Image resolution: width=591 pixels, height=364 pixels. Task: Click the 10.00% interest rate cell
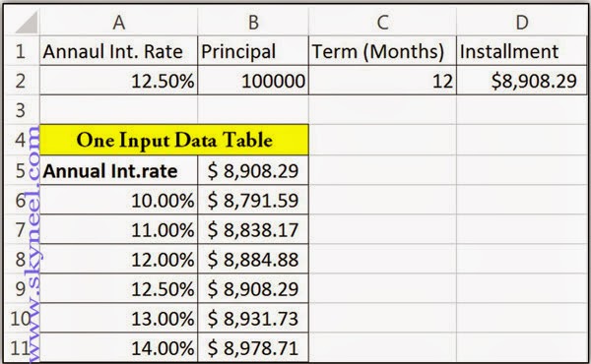[118, 200]
